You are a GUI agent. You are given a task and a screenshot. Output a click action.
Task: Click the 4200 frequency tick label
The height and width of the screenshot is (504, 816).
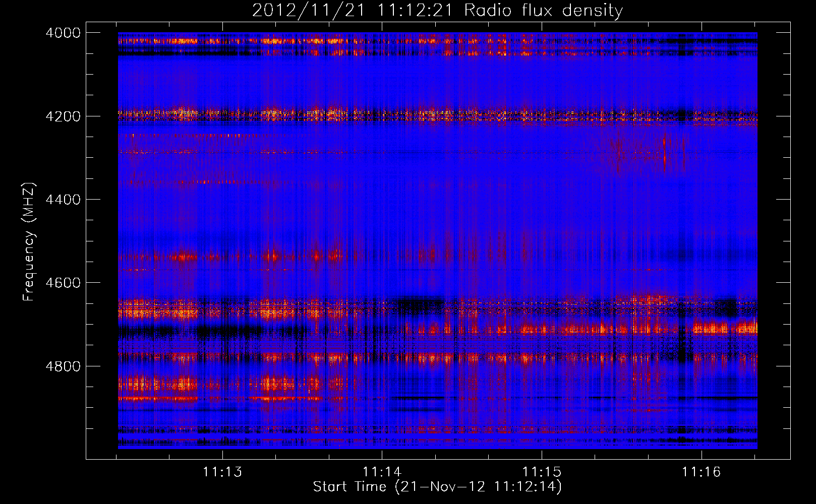tap(63, 116)
